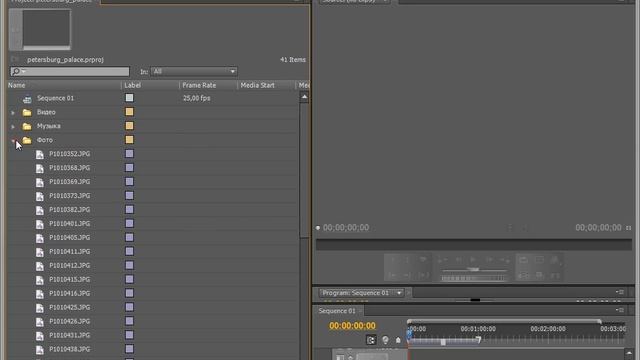Screen dimensions: 640x360
Task: Expand the Музыка bin
Action: click(13, 127)
